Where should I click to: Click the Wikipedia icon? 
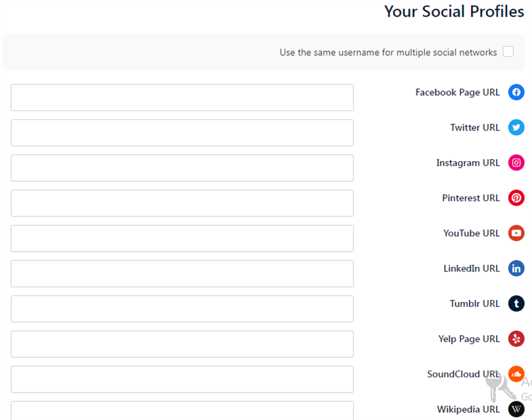516,409
